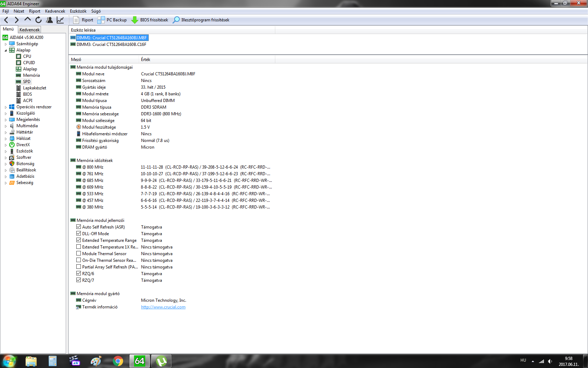
Task: Click the Eszköz leírása column header
Action: [172, 30]
